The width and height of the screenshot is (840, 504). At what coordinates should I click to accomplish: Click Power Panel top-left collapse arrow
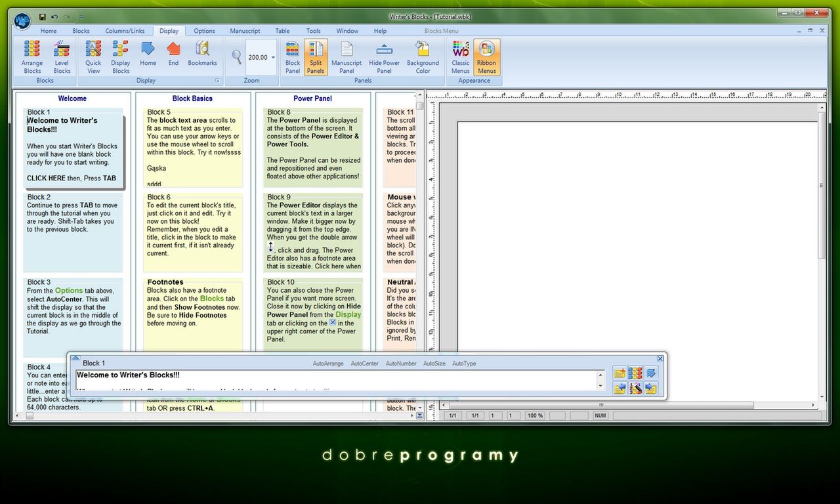[x=75, y=358]
